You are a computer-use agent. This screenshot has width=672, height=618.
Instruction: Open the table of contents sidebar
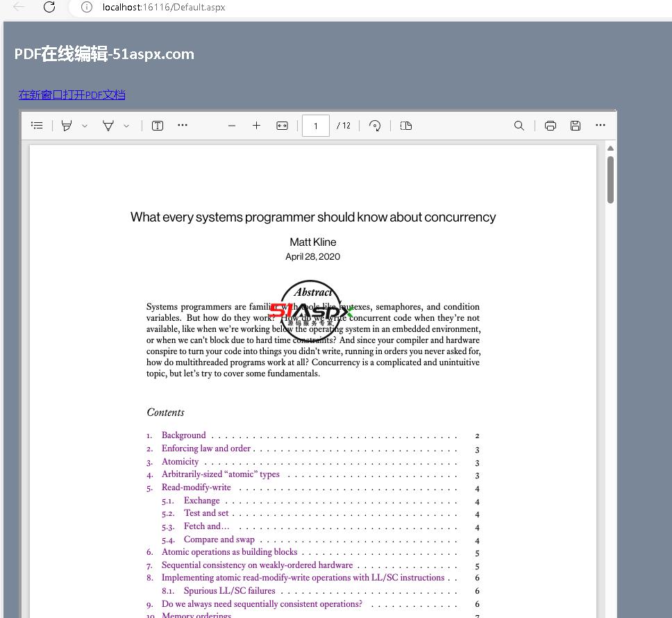[x=37, y=125]
